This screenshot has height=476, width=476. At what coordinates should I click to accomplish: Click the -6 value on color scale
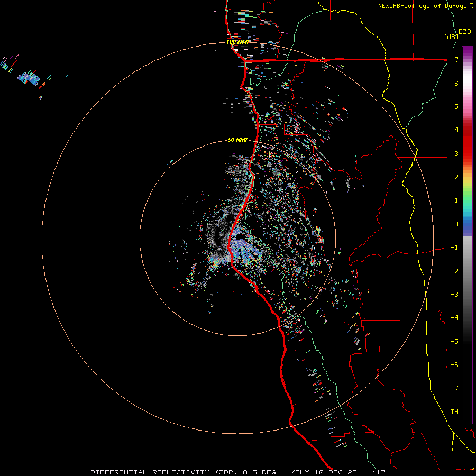pos(454,364)
